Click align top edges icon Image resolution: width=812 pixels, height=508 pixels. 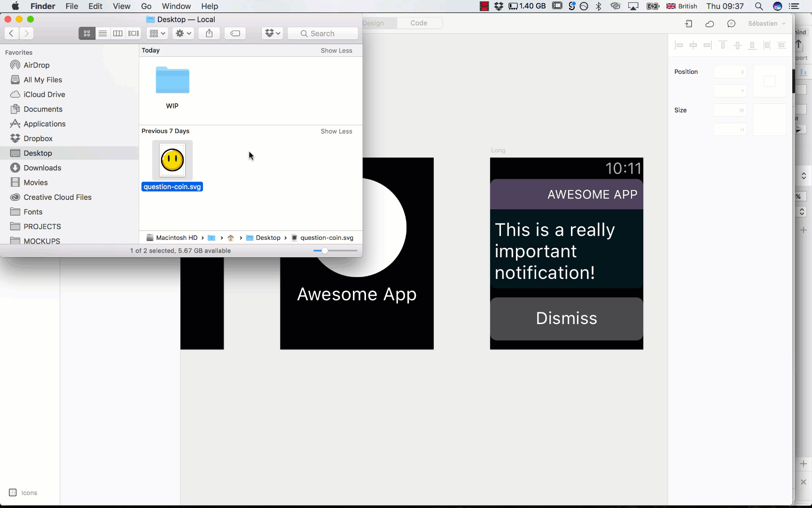click(x=723, y=45)
